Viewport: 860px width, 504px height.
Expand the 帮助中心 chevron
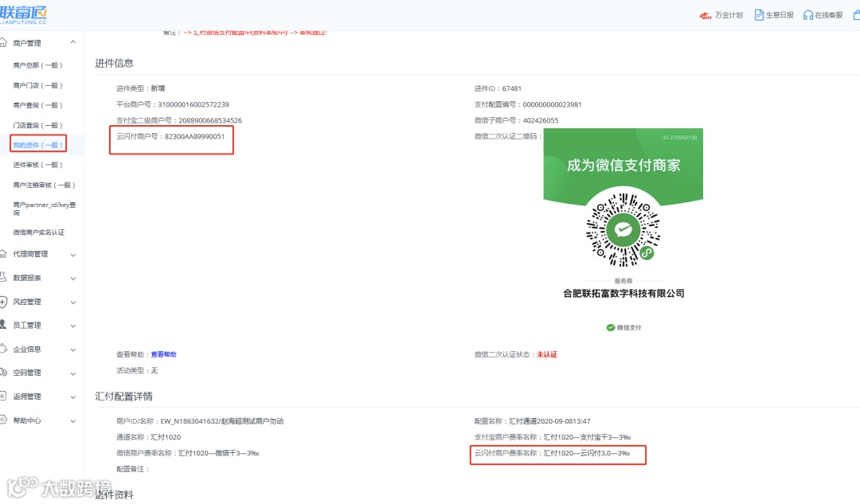coord(73,421)
